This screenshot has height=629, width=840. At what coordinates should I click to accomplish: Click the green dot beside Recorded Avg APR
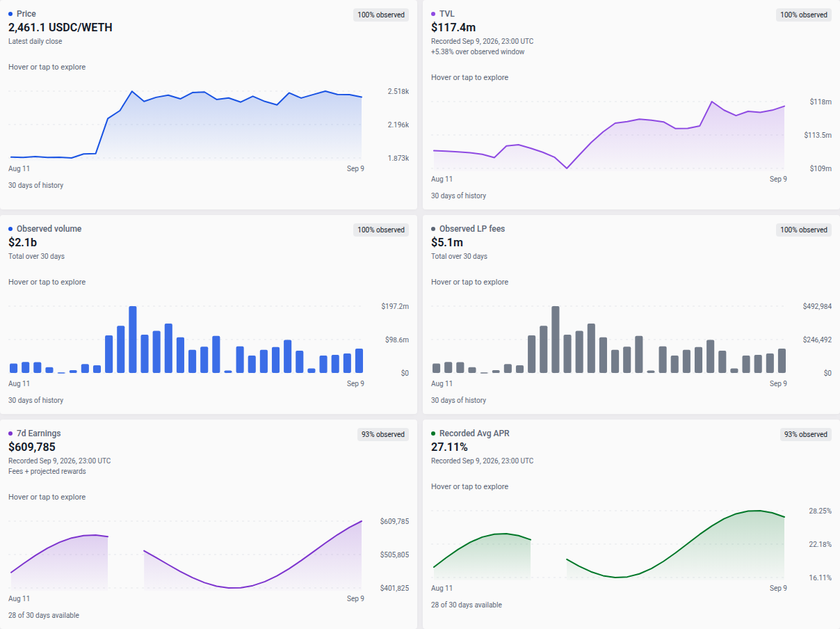[433, 433]
